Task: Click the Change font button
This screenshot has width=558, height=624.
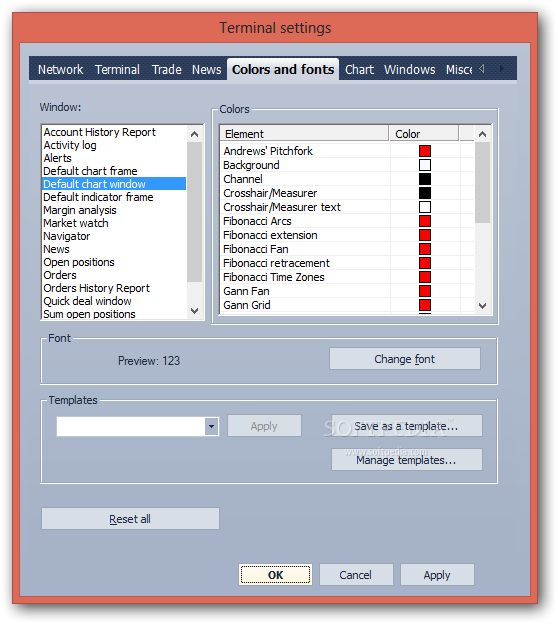Action: [405, 359]
